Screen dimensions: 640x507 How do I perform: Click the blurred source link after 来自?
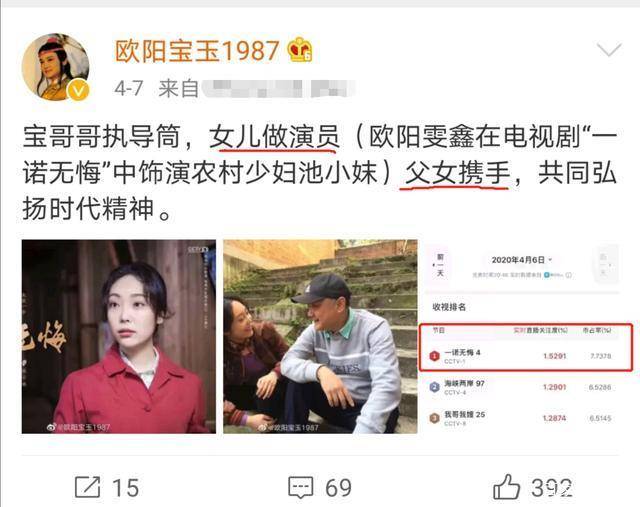click(278, 89)
